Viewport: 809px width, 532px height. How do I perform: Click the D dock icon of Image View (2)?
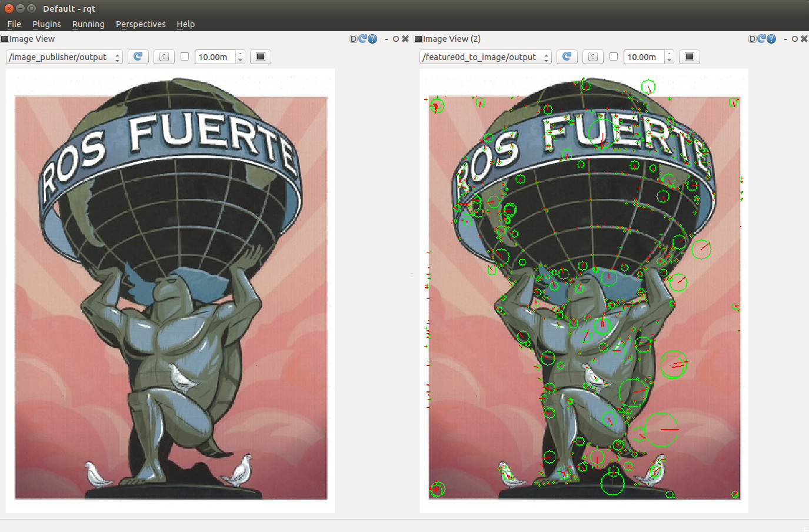753,39
